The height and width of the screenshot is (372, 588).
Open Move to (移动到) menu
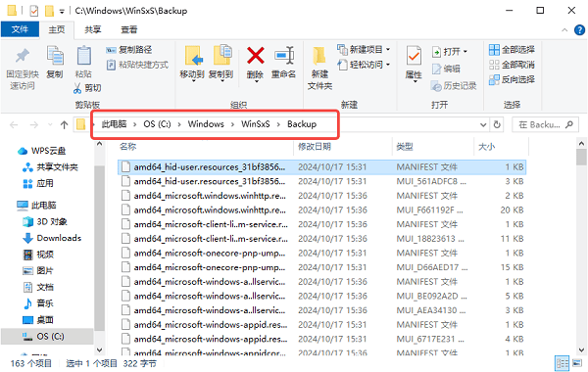click(x=192, y=63)
